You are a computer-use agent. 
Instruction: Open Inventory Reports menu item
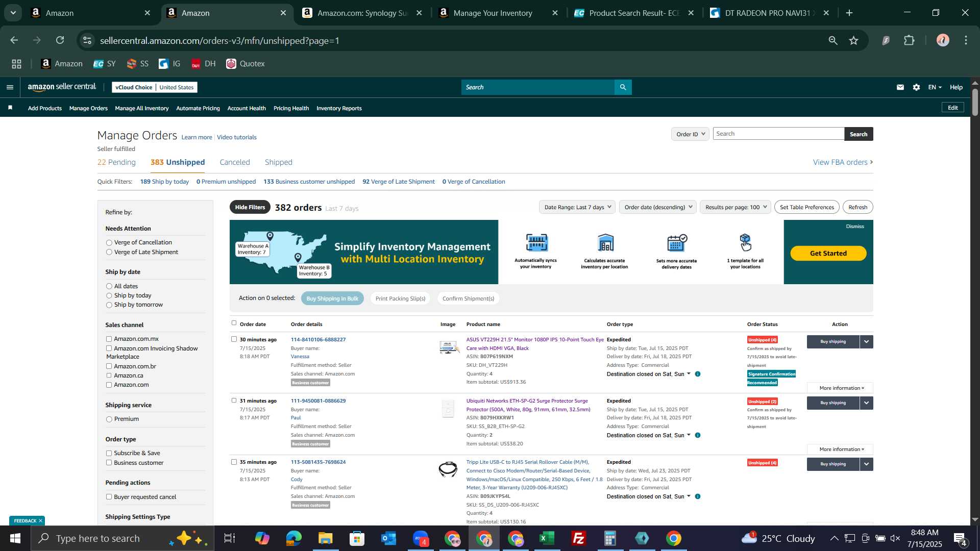tap(339, 108)
